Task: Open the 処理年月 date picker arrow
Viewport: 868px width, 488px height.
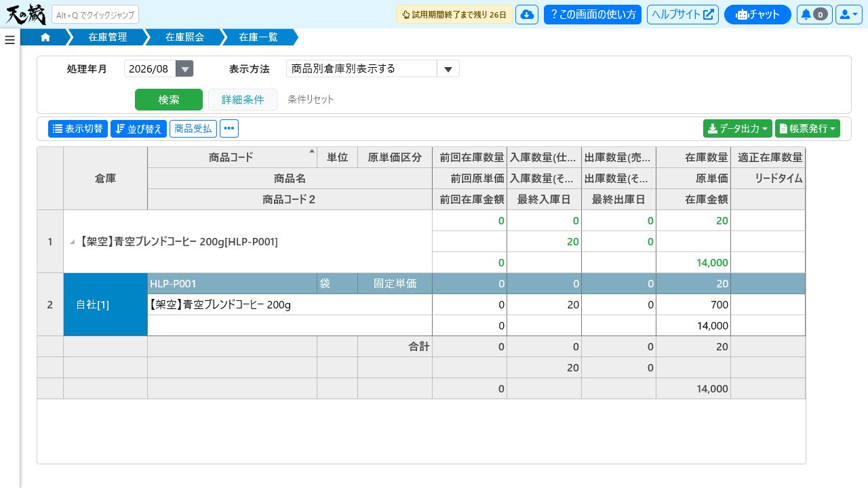Action: coord(184,68)
